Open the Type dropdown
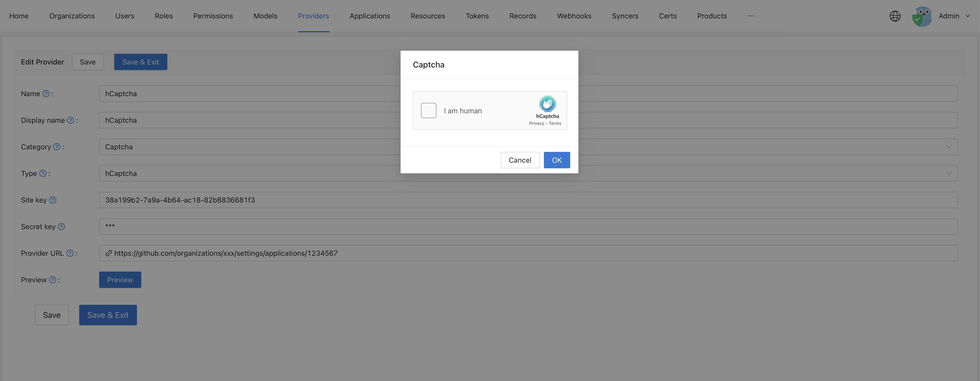The height and width of the screenshot is (381, 980). tap(950, 173)
